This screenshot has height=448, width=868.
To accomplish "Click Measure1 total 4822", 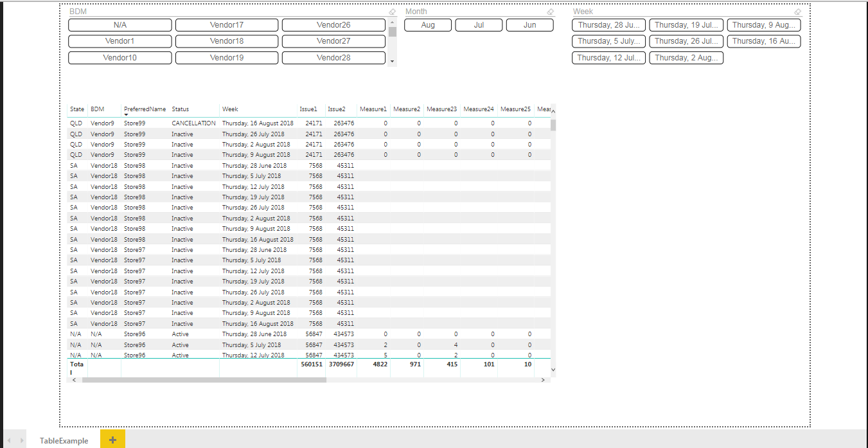I will [x=379, y=364].
